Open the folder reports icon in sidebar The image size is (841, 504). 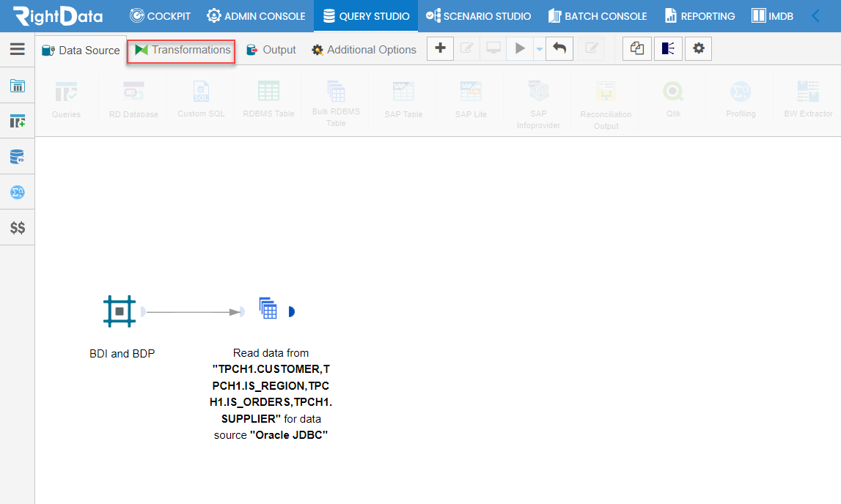tap(18, 86)
